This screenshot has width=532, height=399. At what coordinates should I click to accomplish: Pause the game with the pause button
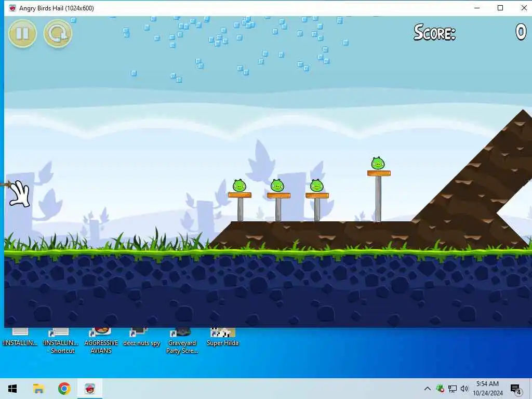[22, 33]
